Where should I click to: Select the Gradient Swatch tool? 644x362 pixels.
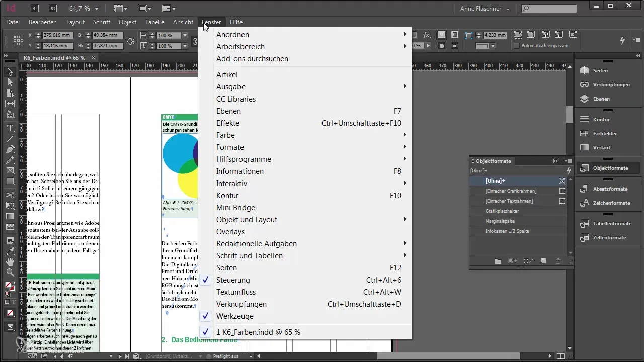pos(10,216)
